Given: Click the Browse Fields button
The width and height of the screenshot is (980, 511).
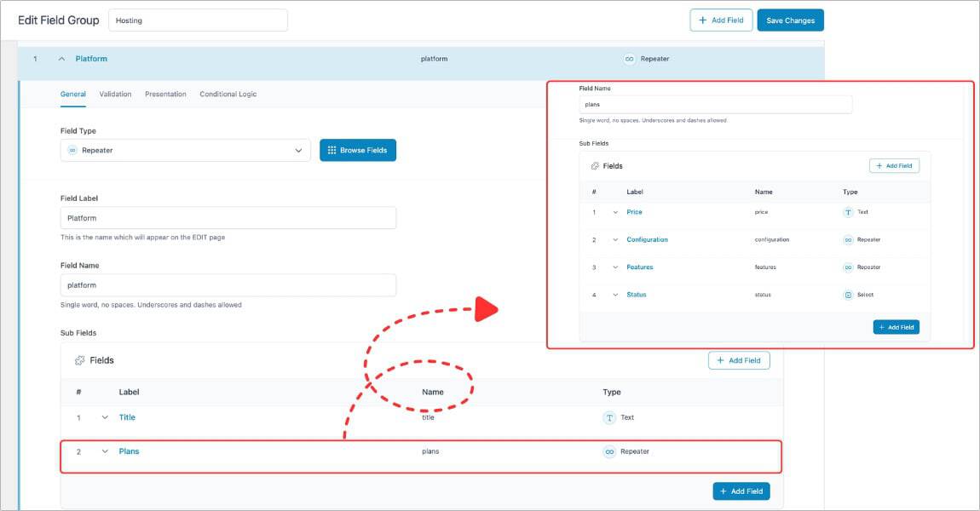Looking at the screenshot, I should click(x=358, y=151).
